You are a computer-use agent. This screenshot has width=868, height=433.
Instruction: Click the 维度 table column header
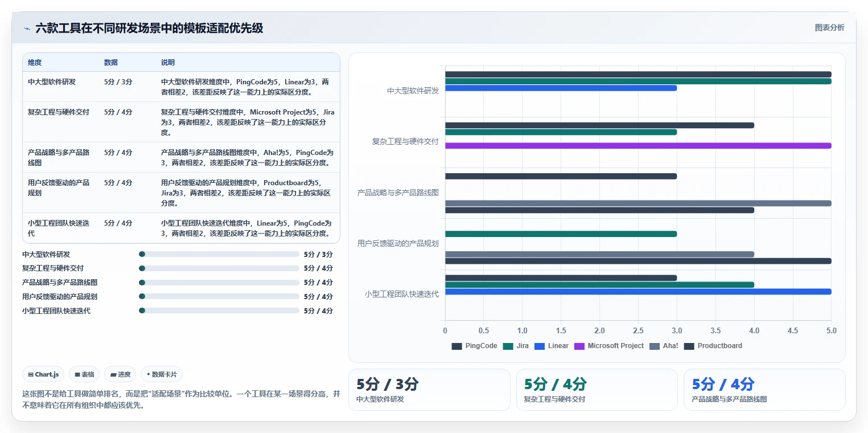coord(35,63)
